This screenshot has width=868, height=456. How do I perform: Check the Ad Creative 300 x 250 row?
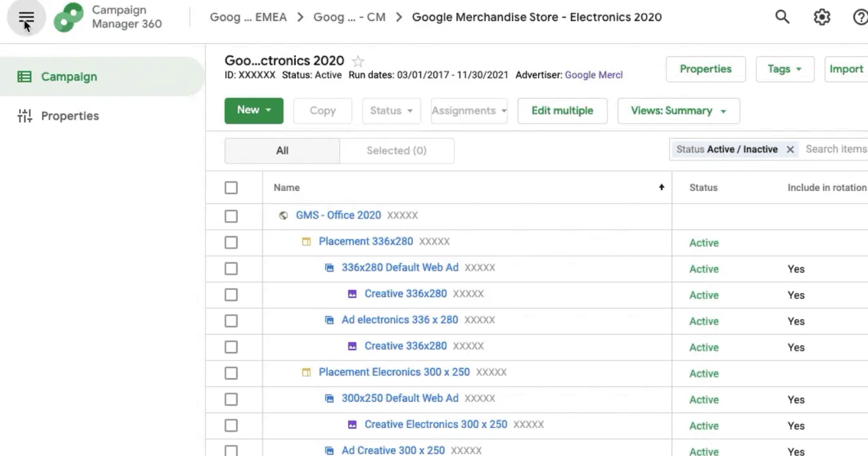click(x=231, y=451)
